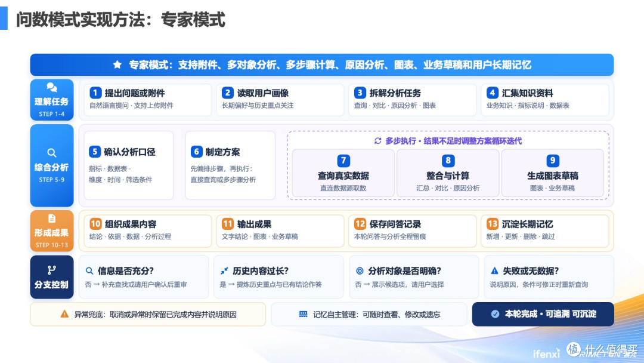
Task: Click the text 汇总 · 对比 · 原因分析
Action: [x=448, y=188]
